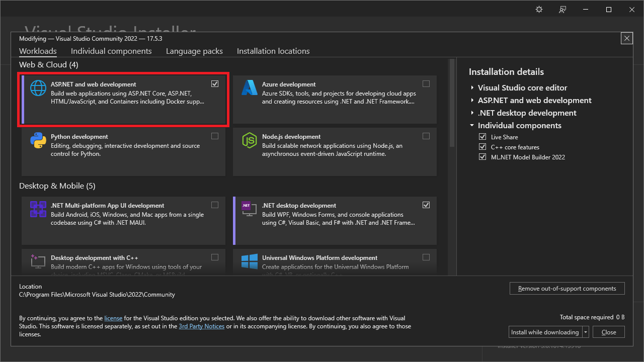The image size is (644, 362).
Task: Switch to Individual components tab
Action: [x=111, y=51]
